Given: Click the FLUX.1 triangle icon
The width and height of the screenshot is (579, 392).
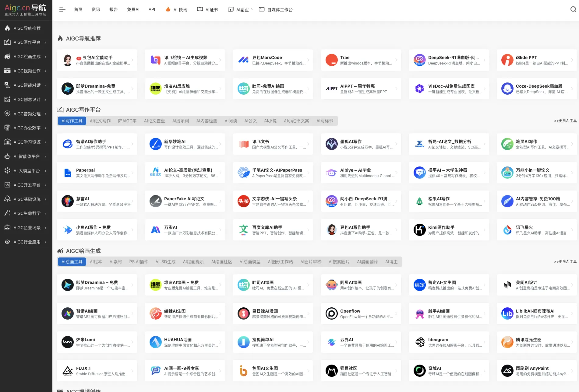Looking at the screenshot, I should coord(68,371).
